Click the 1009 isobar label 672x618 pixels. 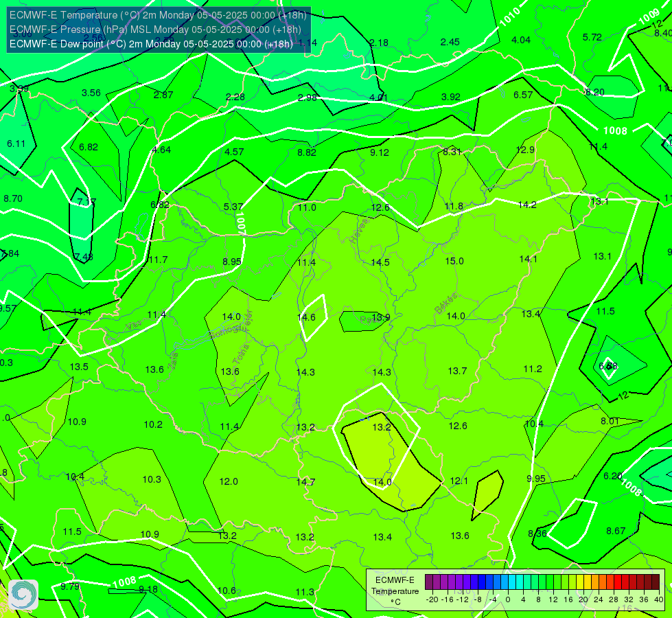tap(649, 17)
